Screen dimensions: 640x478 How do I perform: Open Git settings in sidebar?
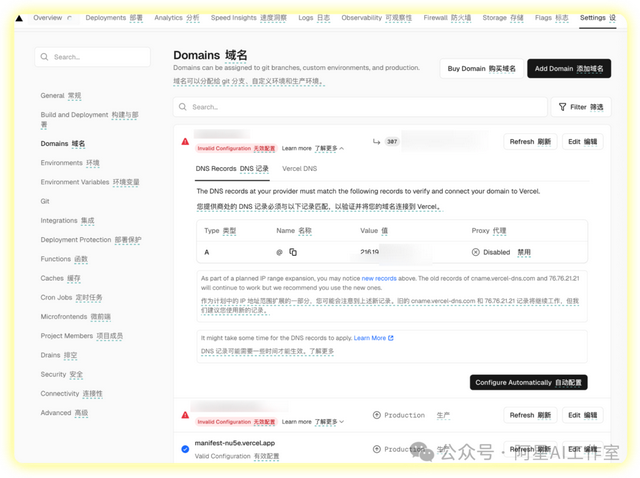(x=45, y=201)
